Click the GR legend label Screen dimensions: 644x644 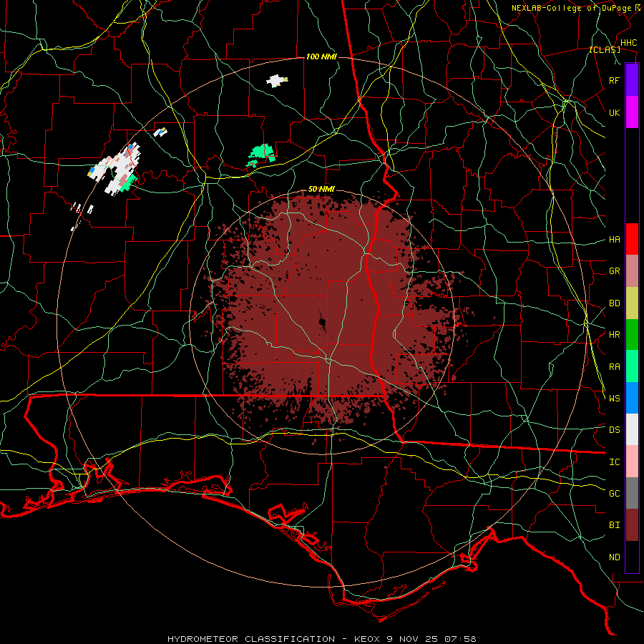[x=615, y=271]
